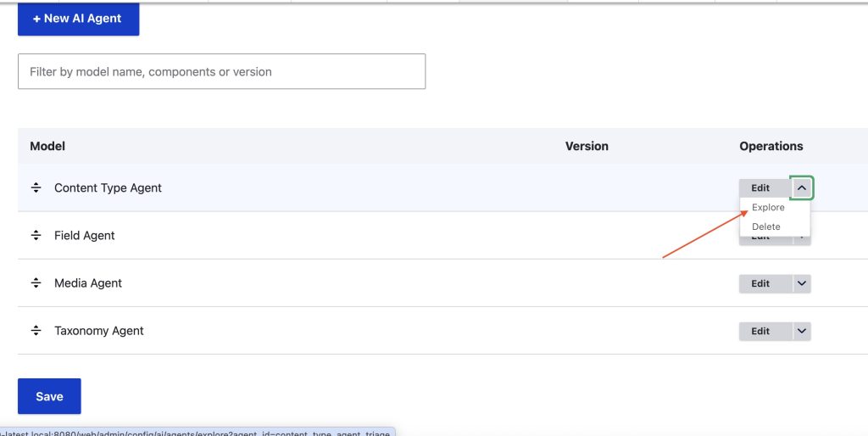Click the Operations column header
Viewport: 868px width, 436px height.
point(771,146)
